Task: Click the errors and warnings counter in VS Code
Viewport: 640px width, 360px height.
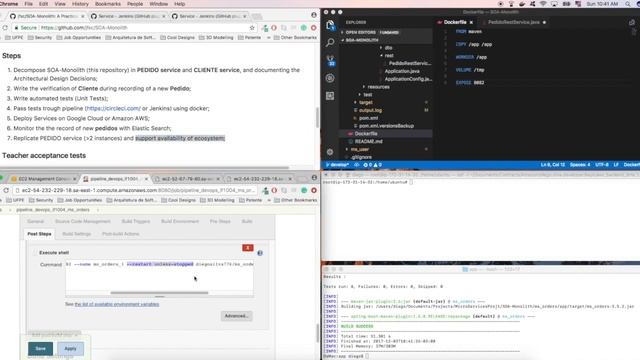Action: [372, 165]
